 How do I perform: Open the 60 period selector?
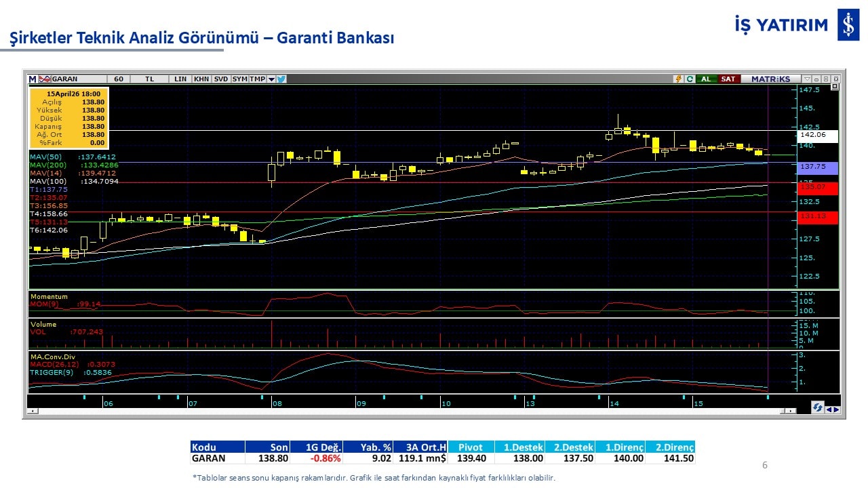point(119,79)
